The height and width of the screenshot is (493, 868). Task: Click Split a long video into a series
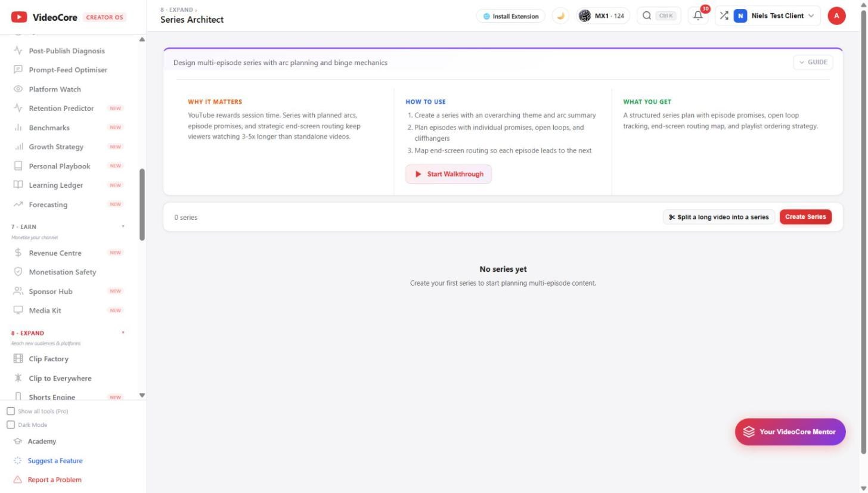coord(719,217)
